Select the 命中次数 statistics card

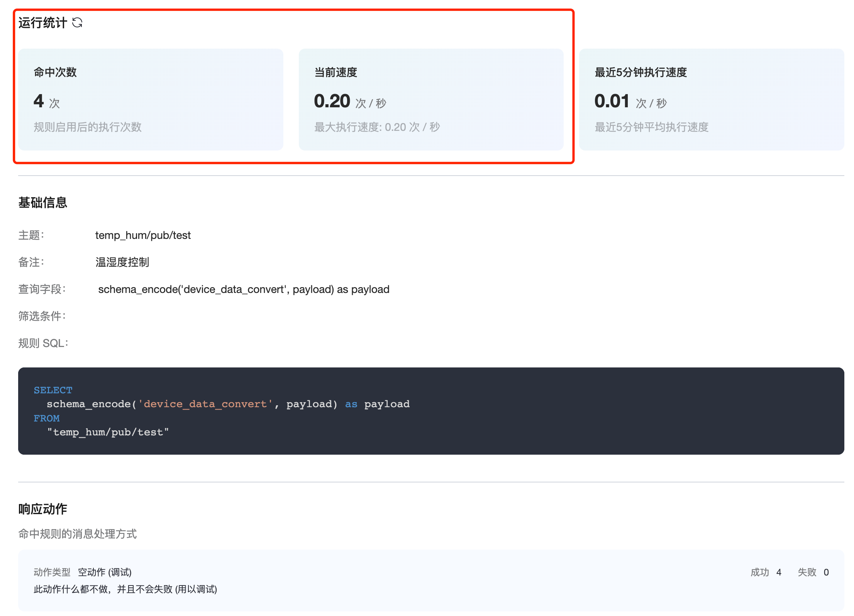coord(151,99)
